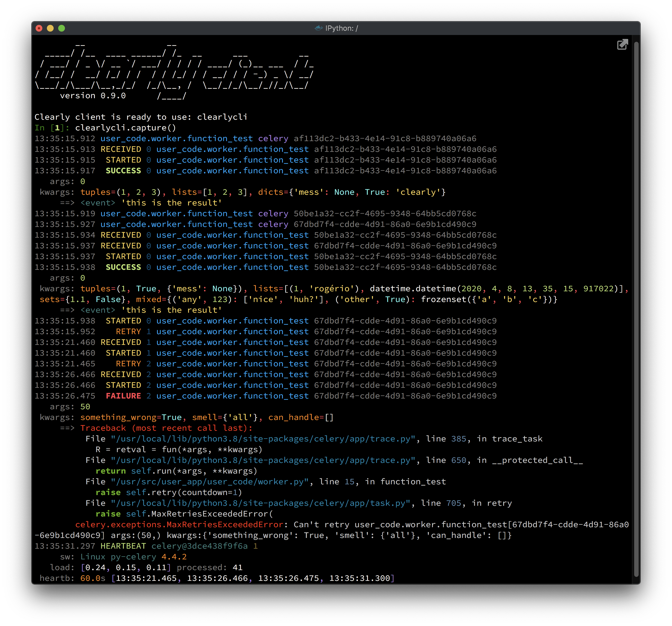Click the RECEIVED label at 13:35:15.913
672x626 pixels.
121,149
